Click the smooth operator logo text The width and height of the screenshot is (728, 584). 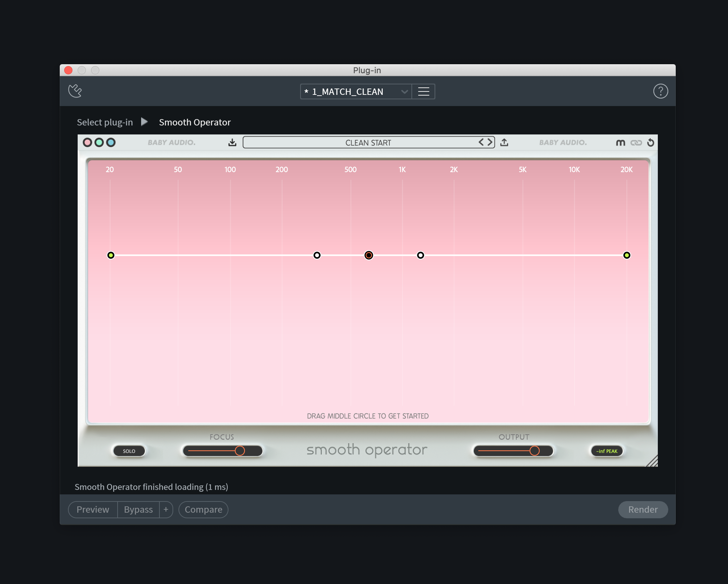click(367, 450)
